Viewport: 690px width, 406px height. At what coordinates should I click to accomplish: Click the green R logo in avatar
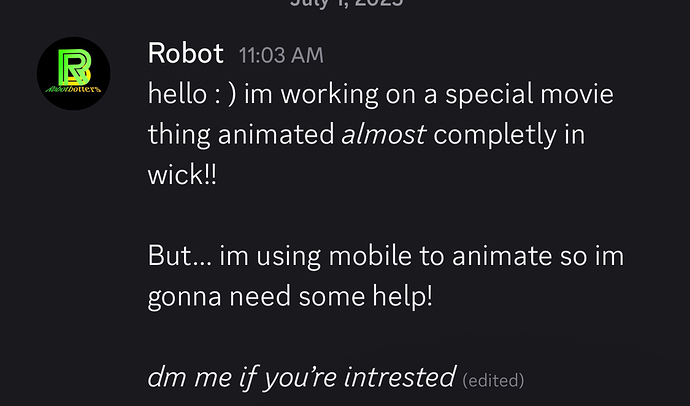[74, 67]
